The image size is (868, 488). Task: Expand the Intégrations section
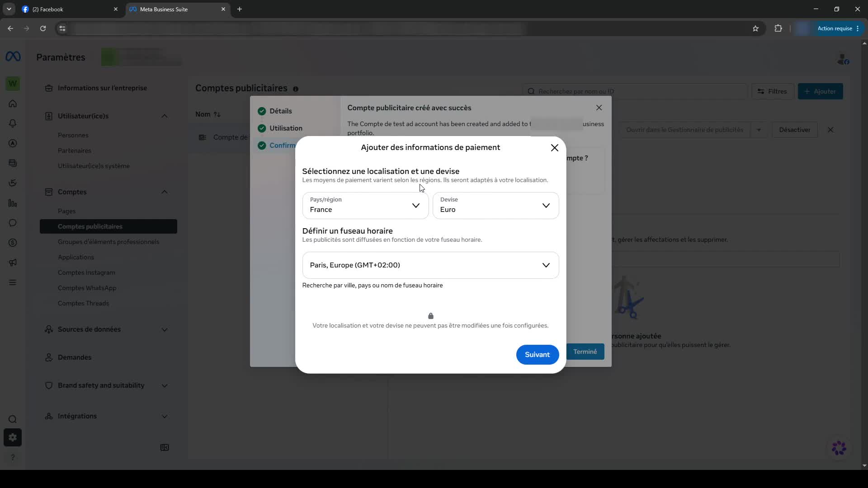165,416
